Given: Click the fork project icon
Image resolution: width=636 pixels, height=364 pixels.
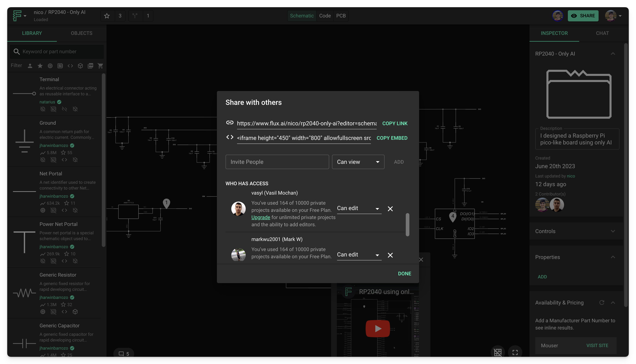Looking at the screenshot, I should click(135, 16).
